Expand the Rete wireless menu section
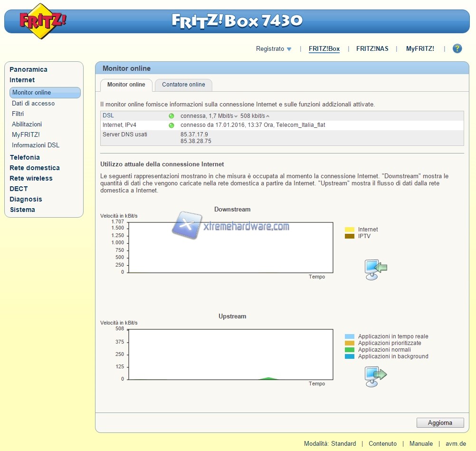Image resolution: width=476 pixels, height=451 pixels. 31,178
